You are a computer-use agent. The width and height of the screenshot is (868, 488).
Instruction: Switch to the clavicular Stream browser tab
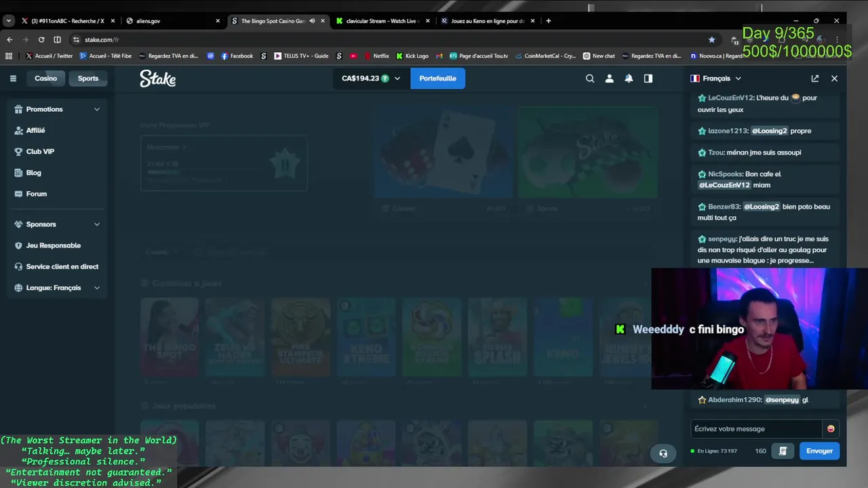tap(383, 21)
